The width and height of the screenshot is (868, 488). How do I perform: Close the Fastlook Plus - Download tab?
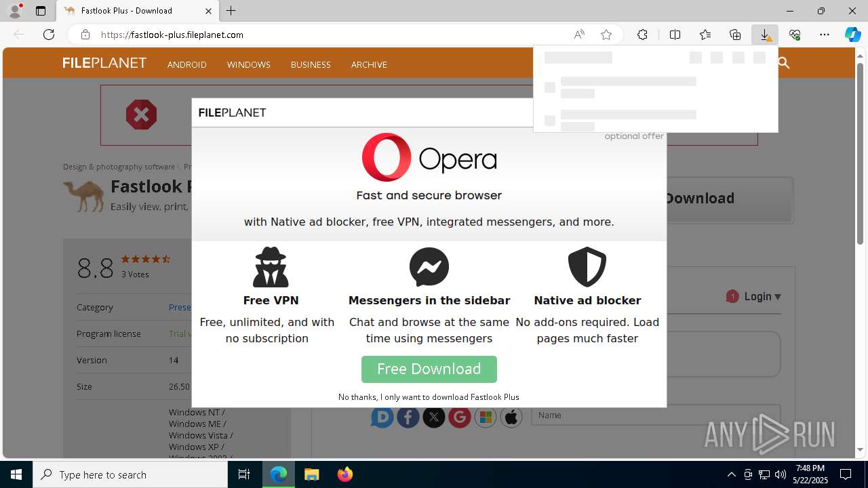[x=209, y=11]
